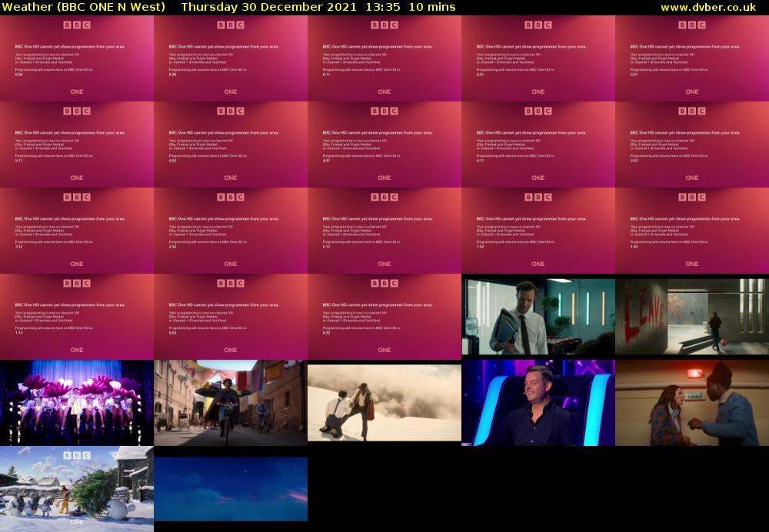Select the BBC frame with 2:12 countdown
The height and width of the screenshot is (532, 769).
coord(384,231)
